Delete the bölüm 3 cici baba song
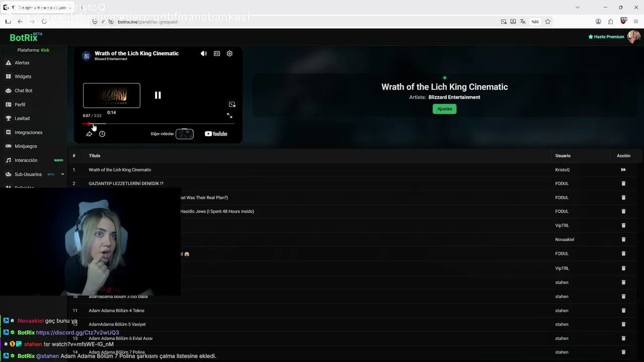The image size is (644, 362). (623, 297)
